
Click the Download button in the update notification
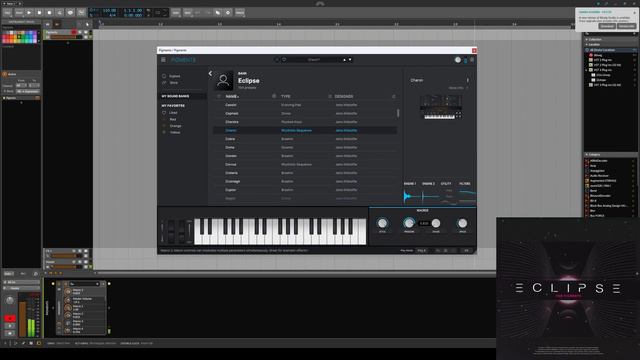pyautogui.click(x=607, y=26)
